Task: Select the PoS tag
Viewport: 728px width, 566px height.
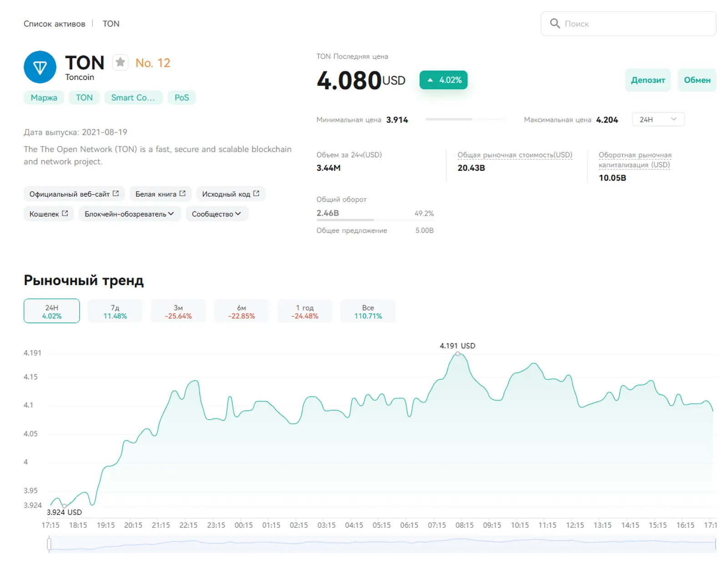Action: click(x=182, y=97)
